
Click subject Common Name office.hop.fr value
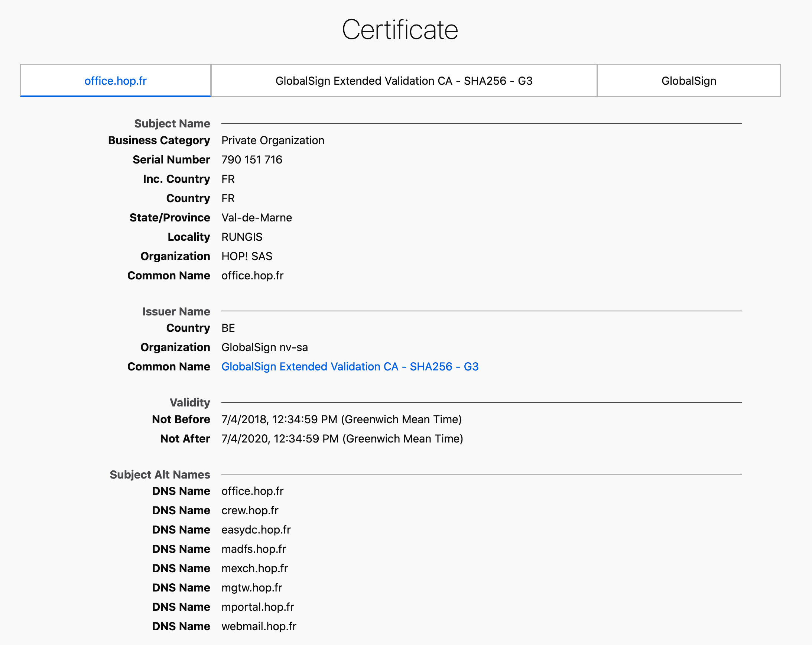point(252,276)
